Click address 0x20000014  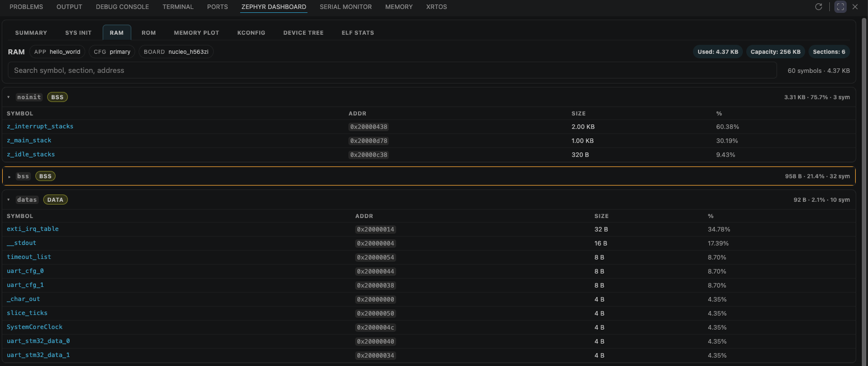pyautogui.click(x=375, y=229)
